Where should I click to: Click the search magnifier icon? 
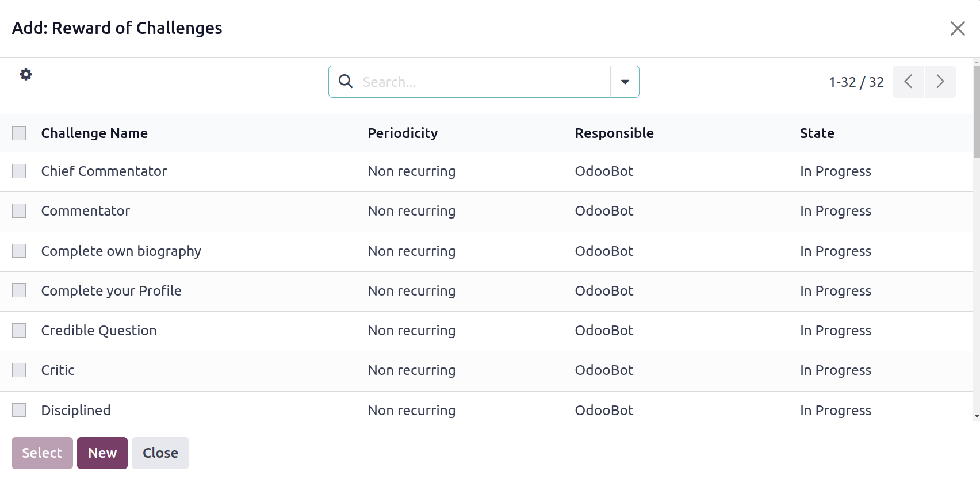(x=346, y=82)
